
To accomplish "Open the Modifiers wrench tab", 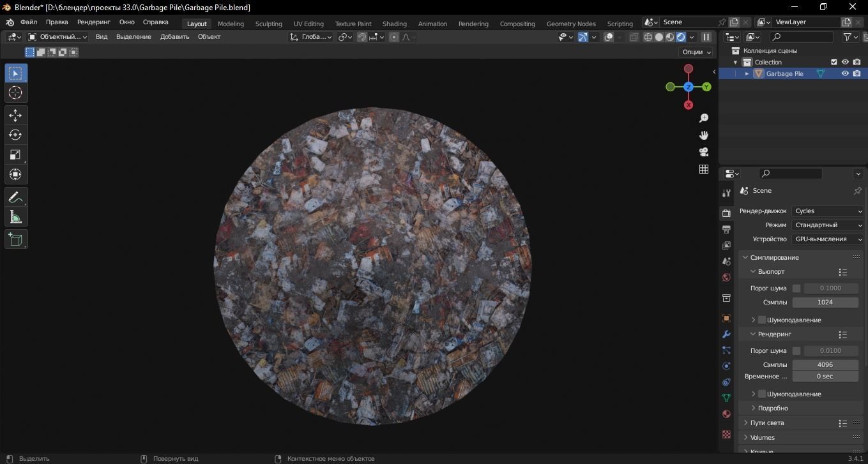I will click(x=726, y=334).
